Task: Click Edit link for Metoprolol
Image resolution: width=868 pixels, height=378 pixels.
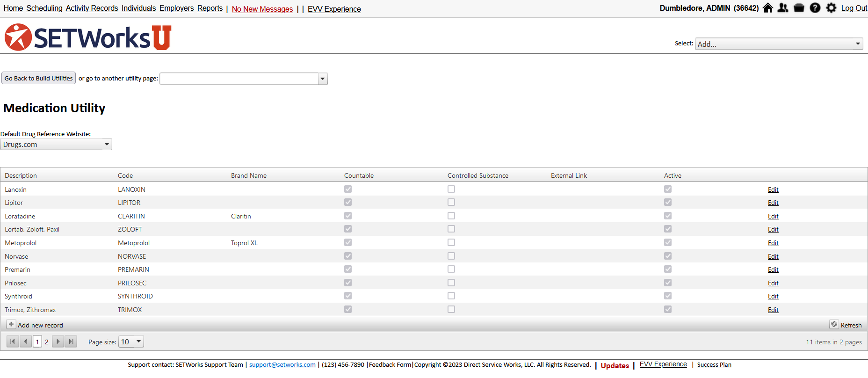Action: (x=773, y=243)
